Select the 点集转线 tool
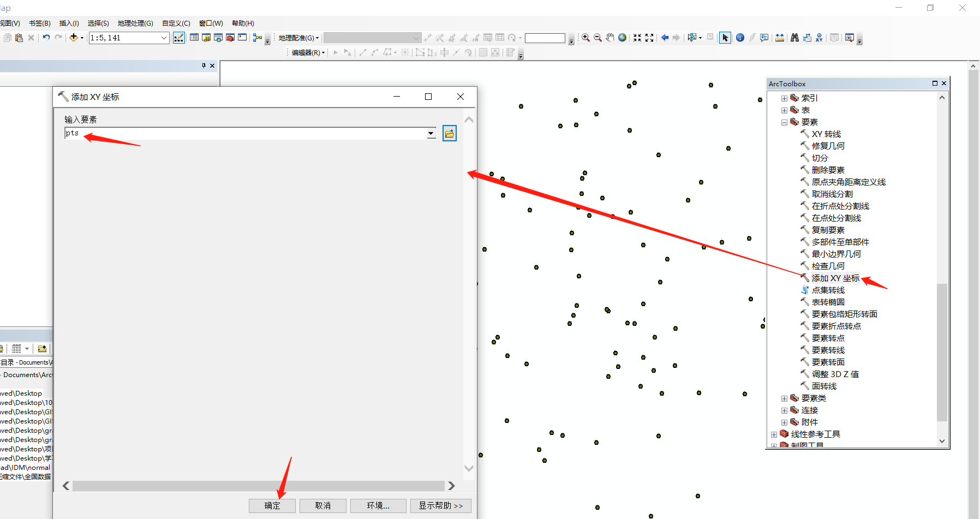The image size is (980, 519). tap(828, 290)
